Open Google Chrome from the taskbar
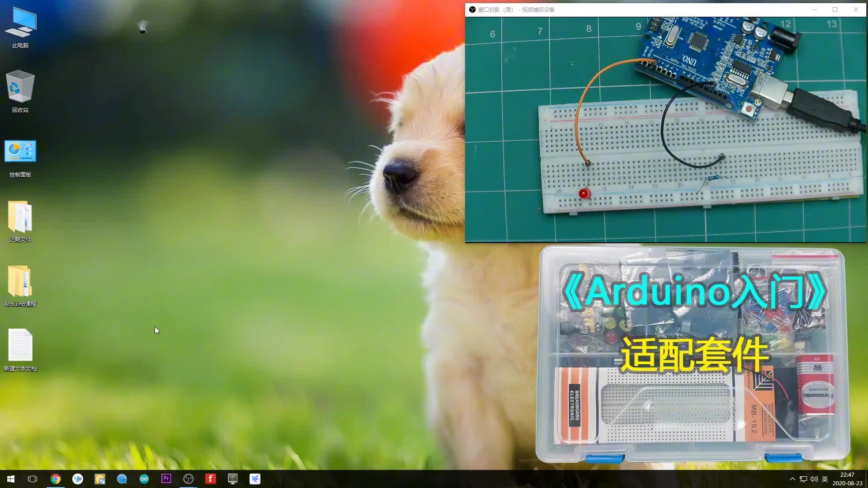The width and height of the screenshot is (868, 488). [x=56, y=479]
